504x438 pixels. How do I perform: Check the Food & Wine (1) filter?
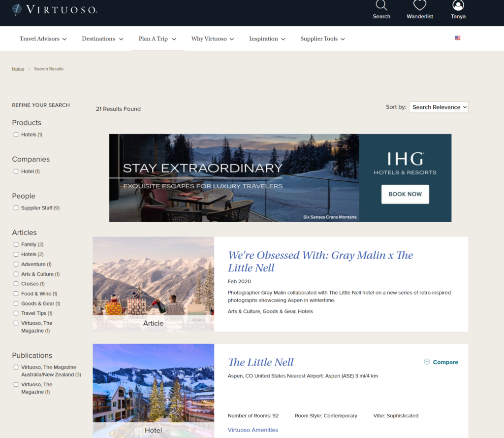tap(16, 294)
